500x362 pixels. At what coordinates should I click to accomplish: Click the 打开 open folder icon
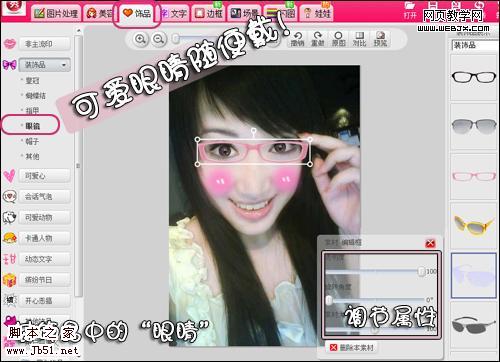pyautogui.click(x=410, y=6)
